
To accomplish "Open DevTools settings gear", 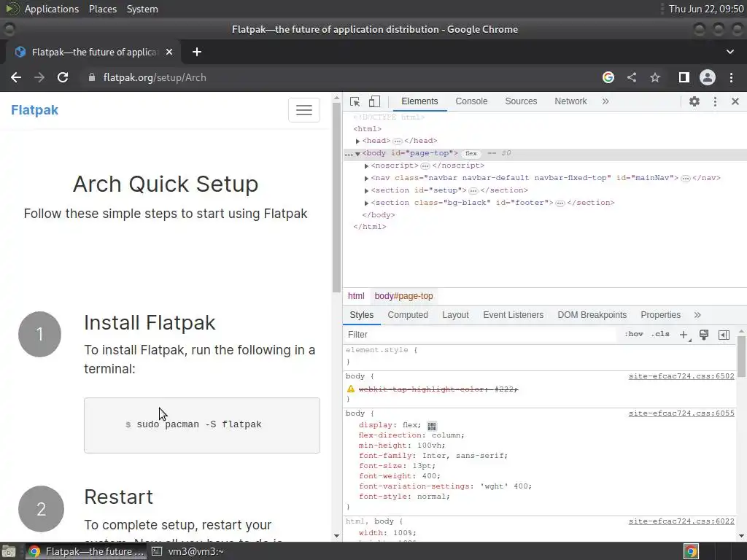I will [x=694, y=101].
